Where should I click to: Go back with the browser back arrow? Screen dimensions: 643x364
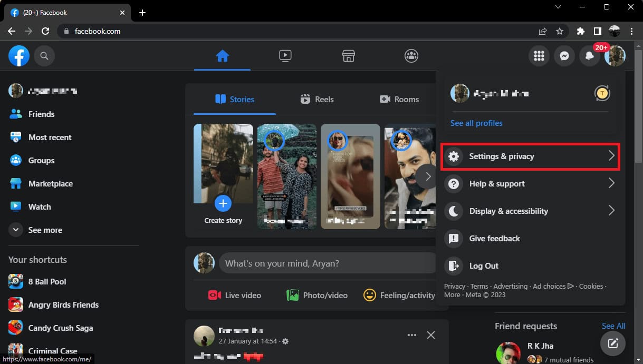tap(12, 31)
